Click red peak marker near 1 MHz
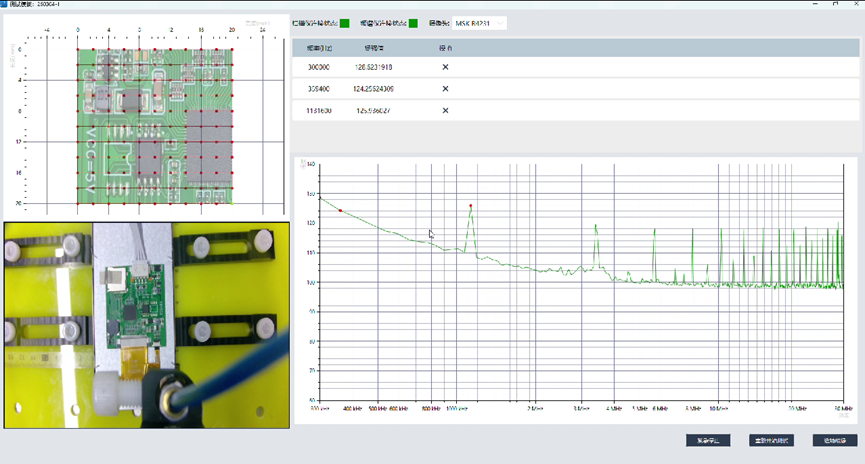The width and height of the screenshot is (865, 464). (x=471, y=206)
